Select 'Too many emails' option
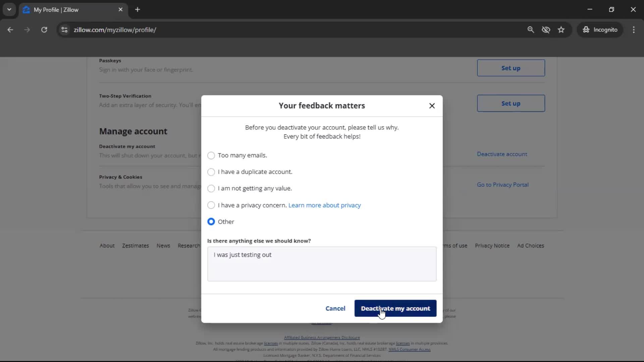Viewport: 644px width, 362px height. click(x=211, y=156)
